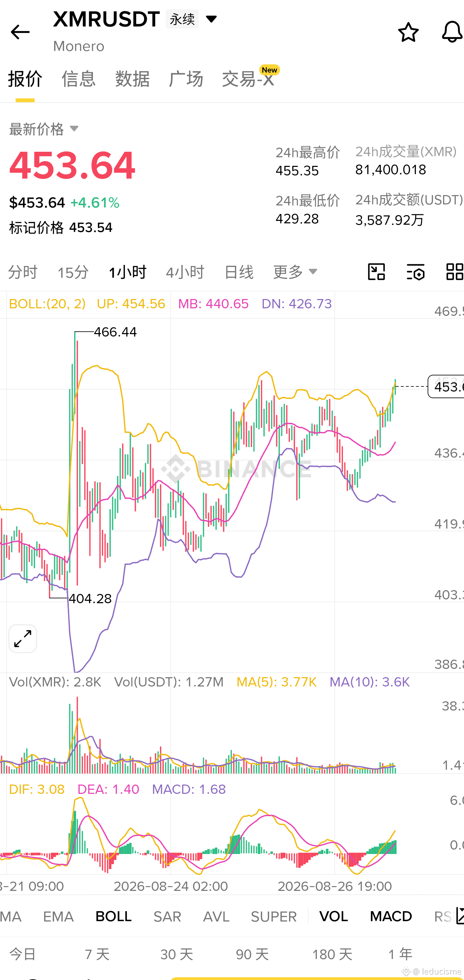
Task: Tap the 24h最低价 429.28 value
Action: (x=297, y=219)
